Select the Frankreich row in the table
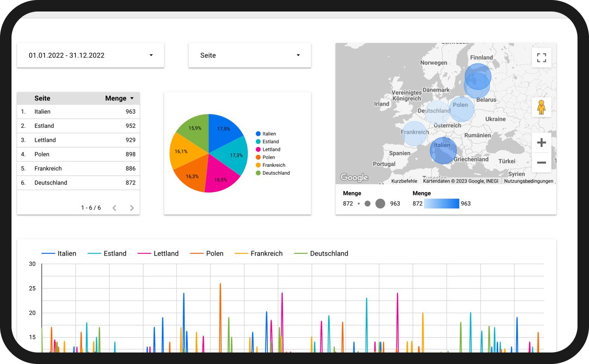 coord(78,169)
